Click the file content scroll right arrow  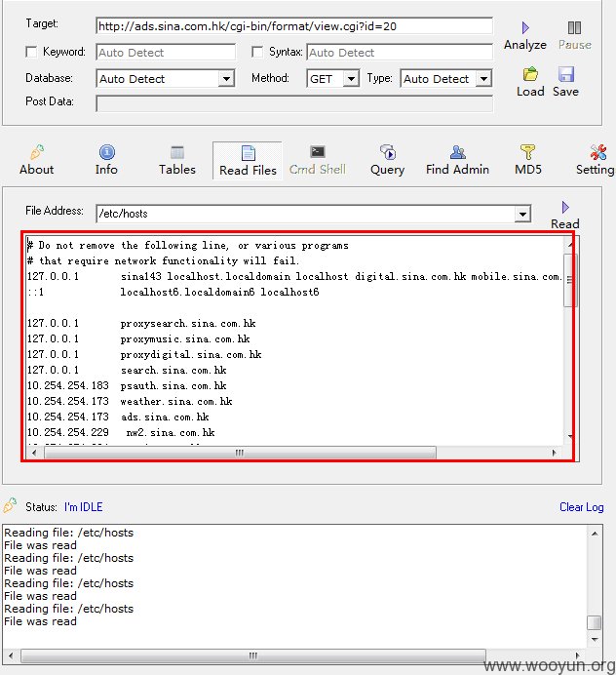tap(554, 453)
